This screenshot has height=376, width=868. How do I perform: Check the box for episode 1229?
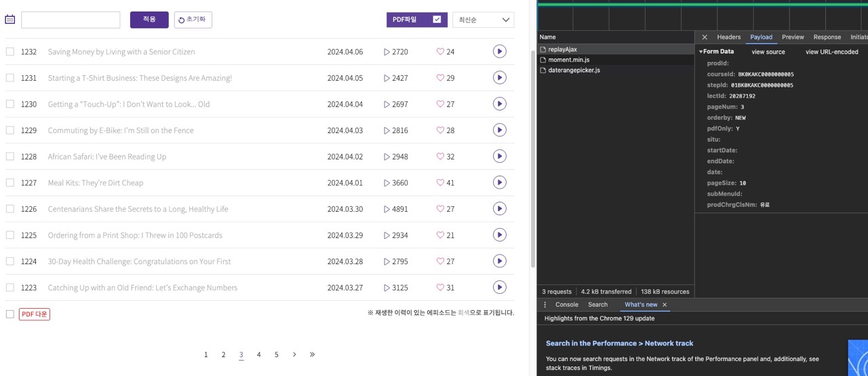coord(10,130)
